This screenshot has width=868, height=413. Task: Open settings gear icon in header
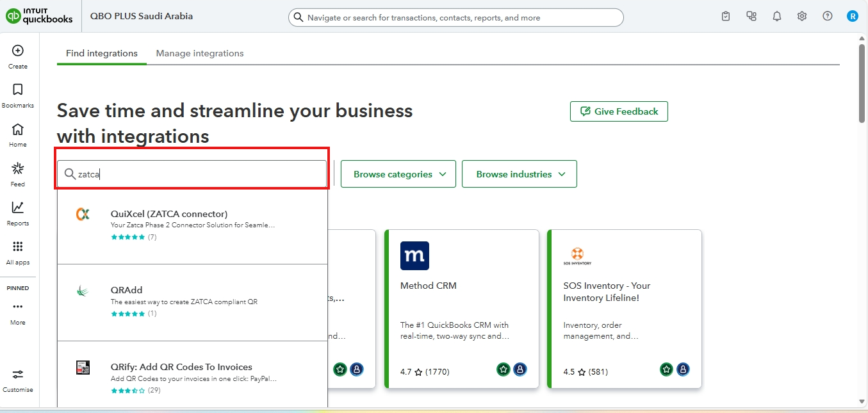[802, 17]
